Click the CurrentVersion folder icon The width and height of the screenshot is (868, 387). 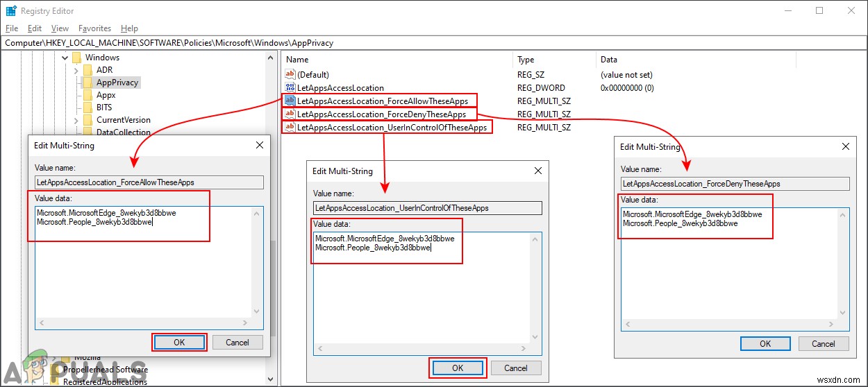point(87,120)
